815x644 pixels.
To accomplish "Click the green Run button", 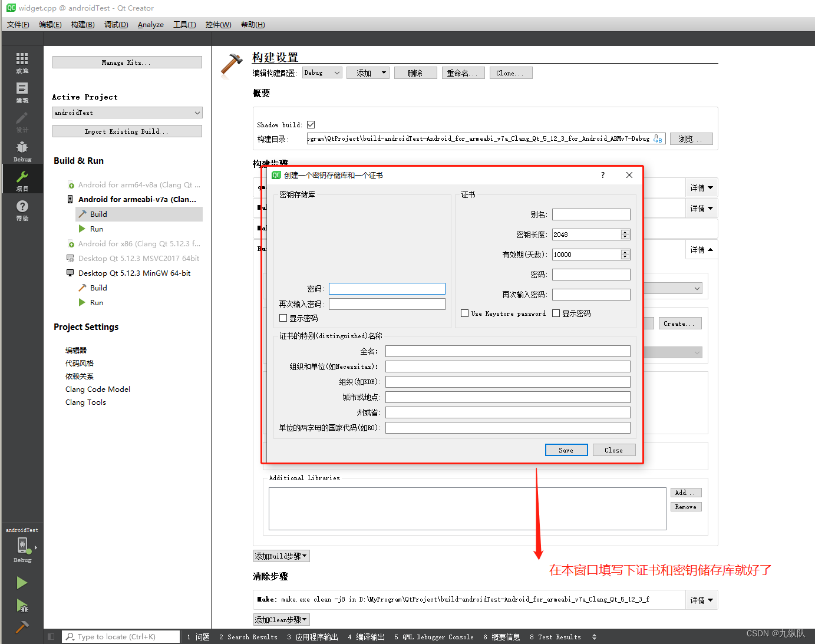I will 22,583.
